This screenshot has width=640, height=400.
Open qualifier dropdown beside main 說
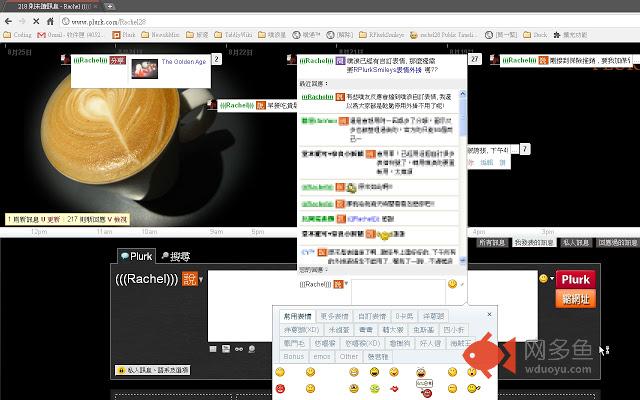coord(201,280)
